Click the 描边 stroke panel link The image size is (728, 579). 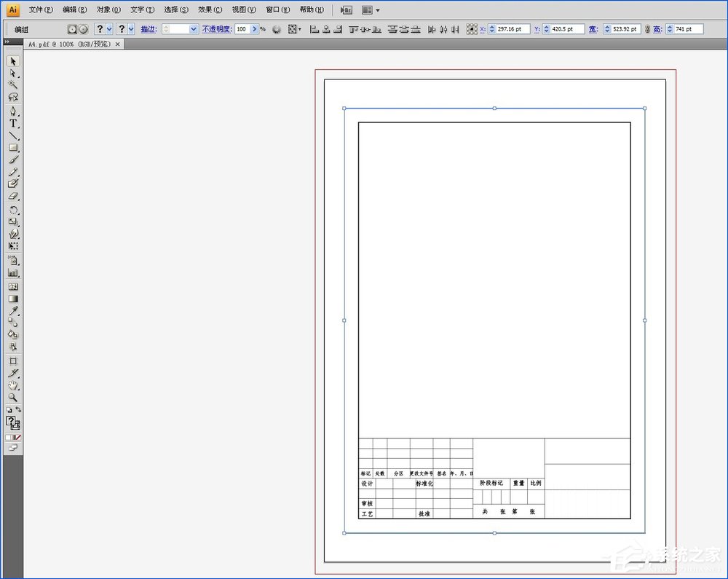pos(149,29)
